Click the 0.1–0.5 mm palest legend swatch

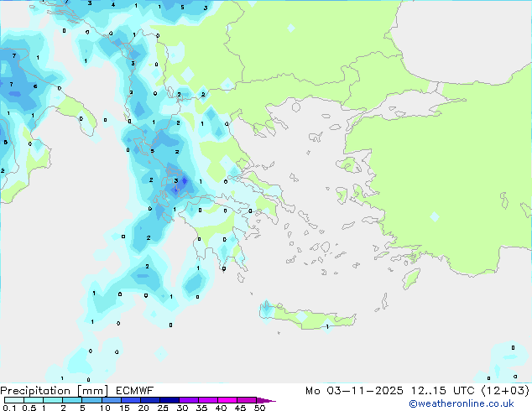14,400
